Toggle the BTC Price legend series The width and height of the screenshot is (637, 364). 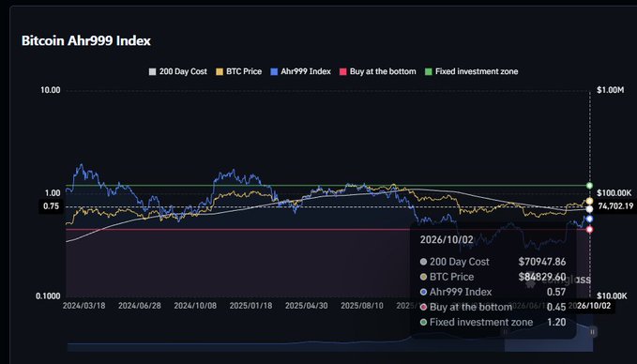click(x=238, y=71)
